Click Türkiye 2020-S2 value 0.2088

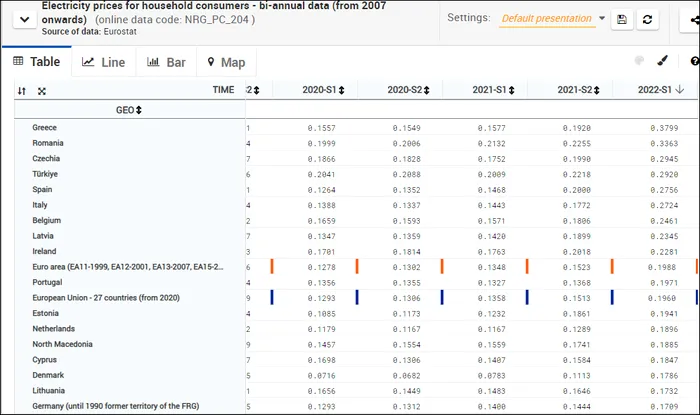406,174
